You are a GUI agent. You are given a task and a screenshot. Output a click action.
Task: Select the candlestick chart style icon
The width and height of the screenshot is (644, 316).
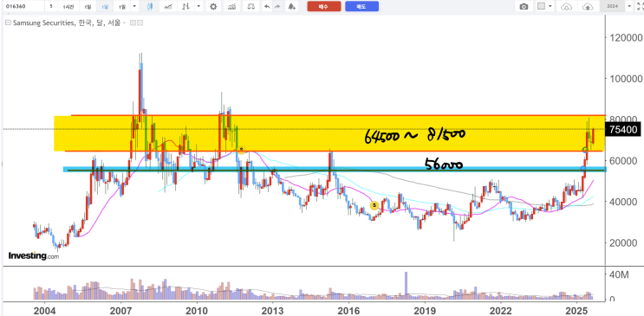pos(149,7)
